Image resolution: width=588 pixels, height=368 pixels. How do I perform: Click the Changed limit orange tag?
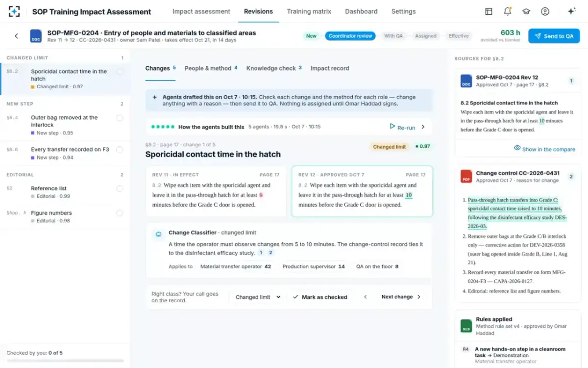(389, 147)
